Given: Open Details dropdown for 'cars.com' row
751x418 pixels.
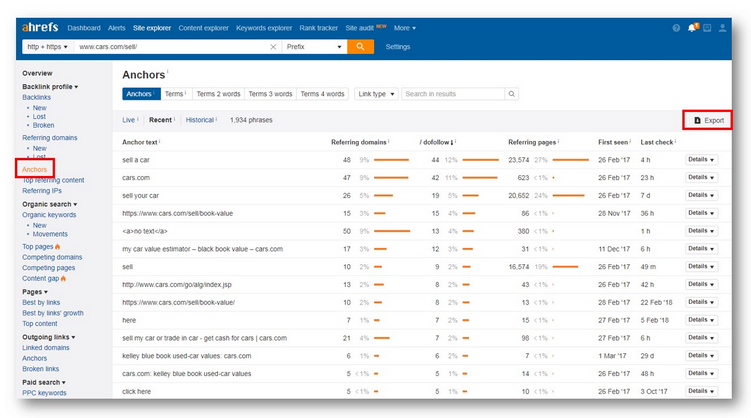Looking at the screenshot, I should (x=701, y=177).
